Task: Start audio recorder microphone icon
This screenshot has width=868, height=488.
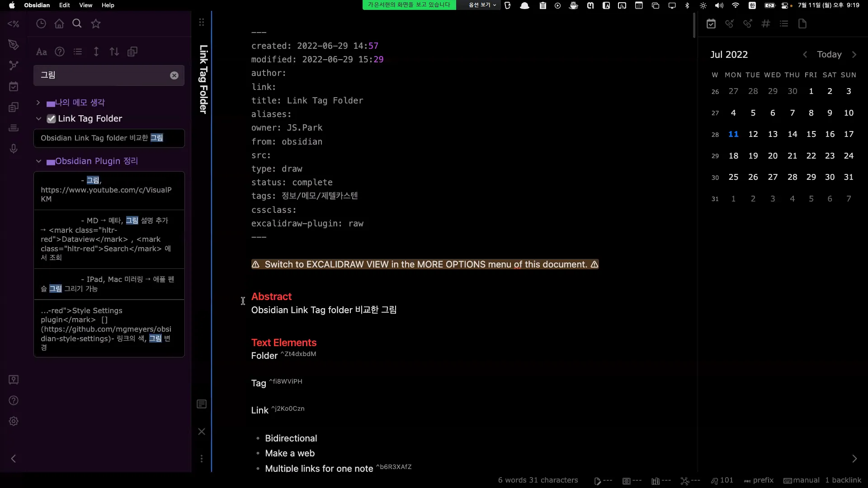Action: click(14, 149)
